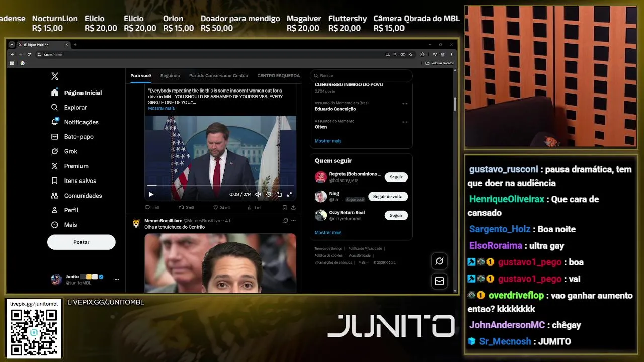Click the Postar button

[x=82, y=242]
